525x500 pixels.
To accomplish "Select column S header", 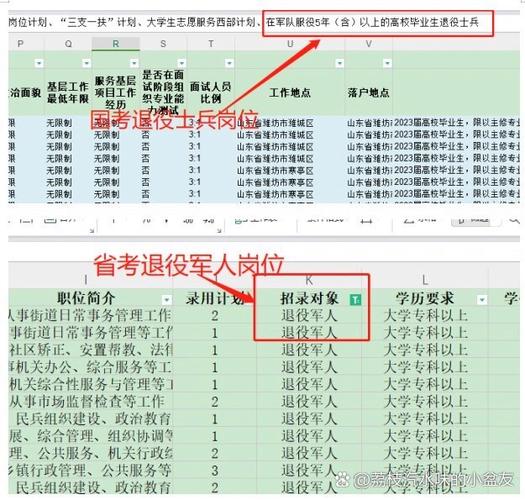I will pyautogui.click(x=163, y=44).
